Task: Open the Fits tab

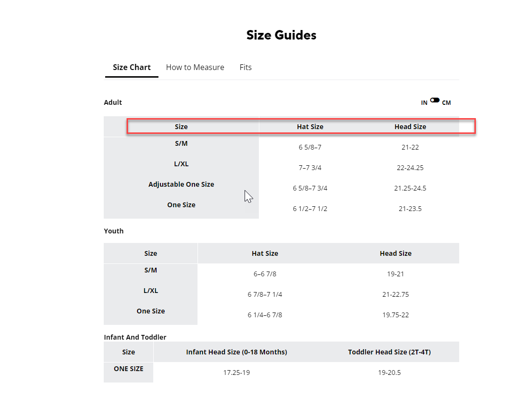Action: [246, 67]
